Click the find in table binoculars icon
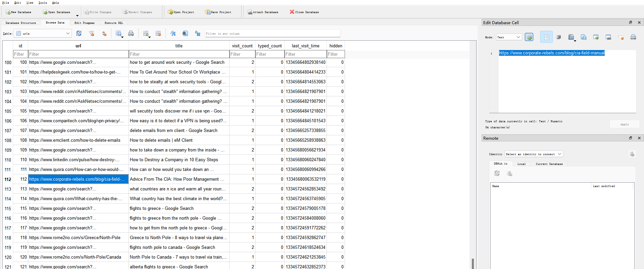644x269 pixels. click(185, 33)
